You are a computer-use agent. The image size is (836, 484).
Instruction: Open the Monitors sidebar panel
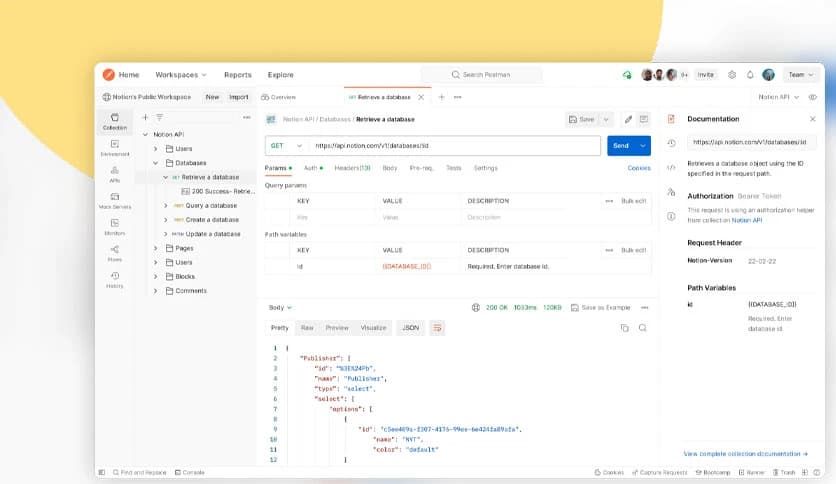115,226
